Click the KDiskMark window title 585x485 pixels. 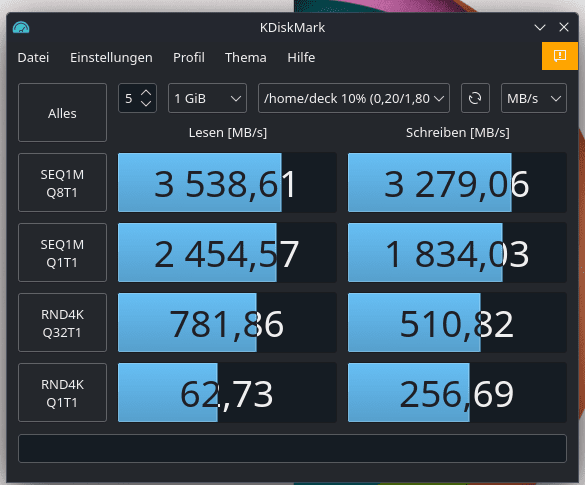click(x=292, y=28)
